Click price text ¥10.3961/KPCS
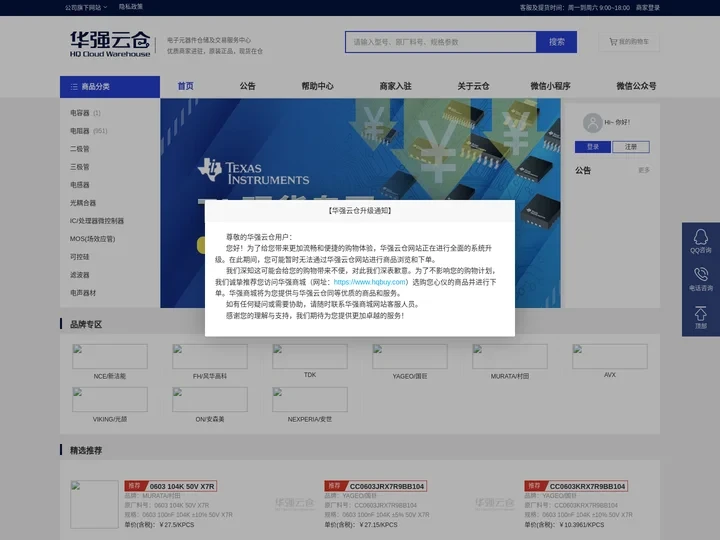This screenshot has width=720, height=540. point(582,525)
